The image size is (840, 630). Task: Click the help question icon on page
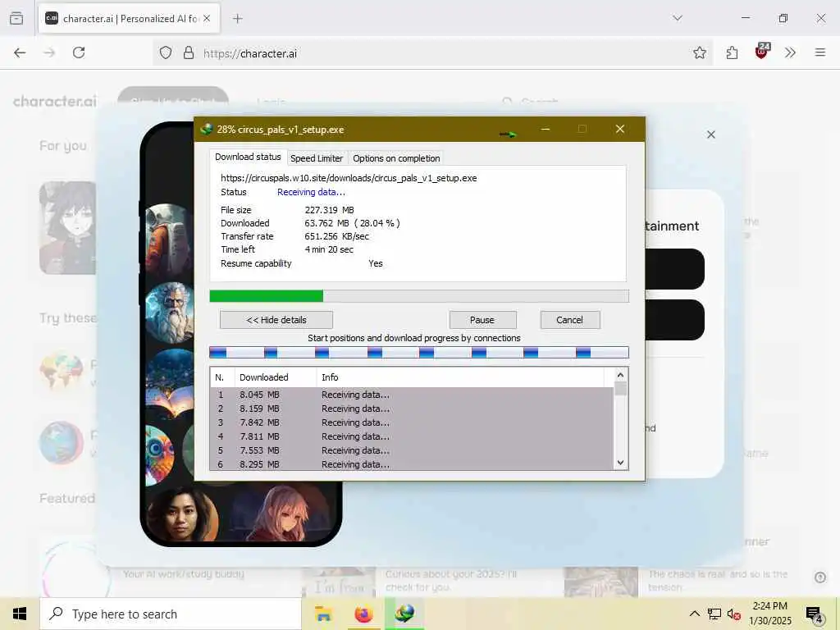pyautogui.click(x=820, y=577)
